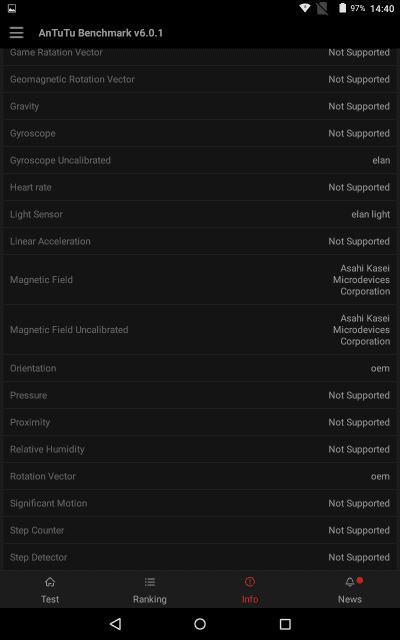Select the Info tab icon
This screenshot has height=640, width=400.
pyautogui.click(x=250, y=582)
